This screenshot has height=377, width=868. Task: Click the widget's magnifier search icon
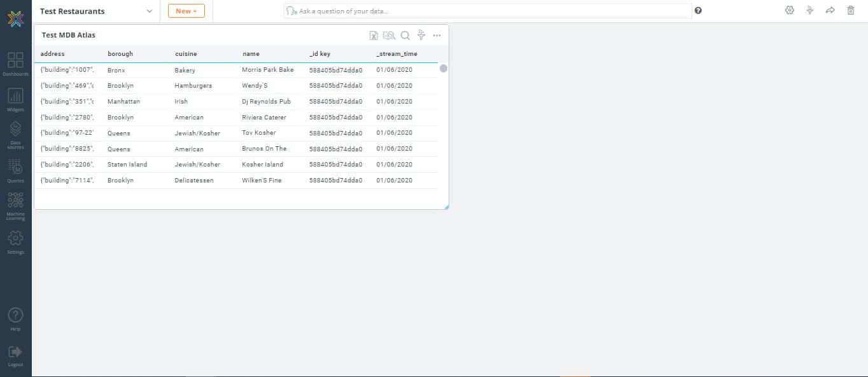(405, 36)
